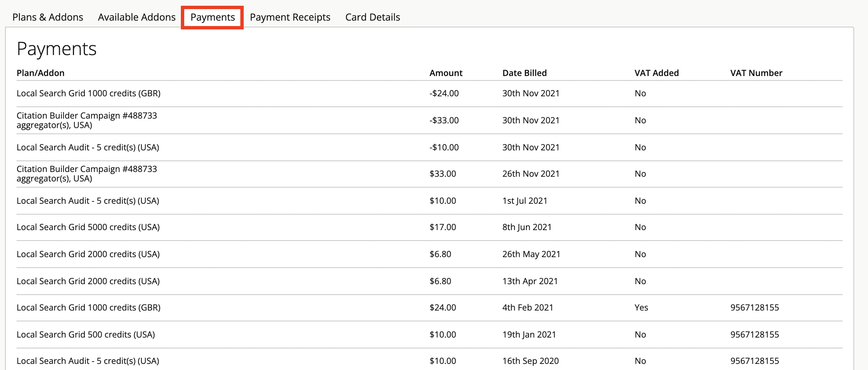
Task: Click the 19th Jan 2021 date
Action: pos(529,335)
